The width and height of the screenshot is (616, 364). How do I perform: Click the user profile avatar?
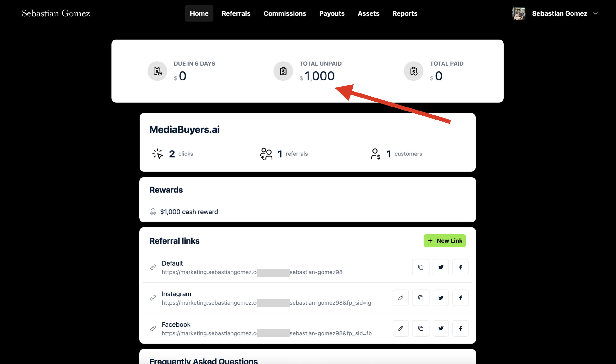click(x=519, y=13)
